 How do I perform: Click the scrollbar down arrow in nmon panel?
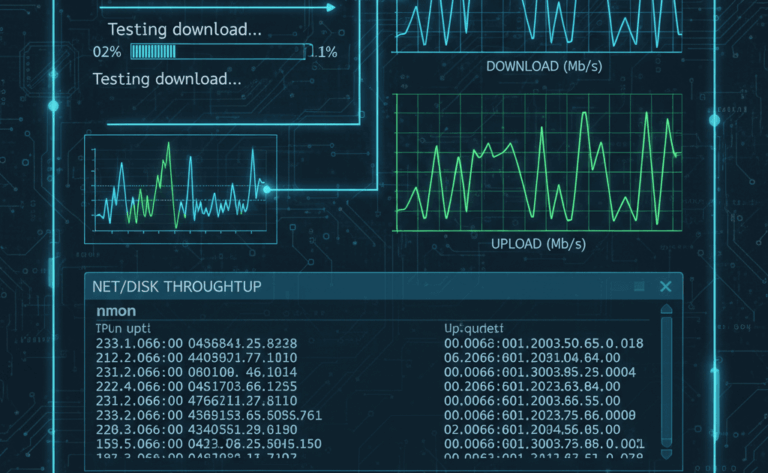pos(666,453)
